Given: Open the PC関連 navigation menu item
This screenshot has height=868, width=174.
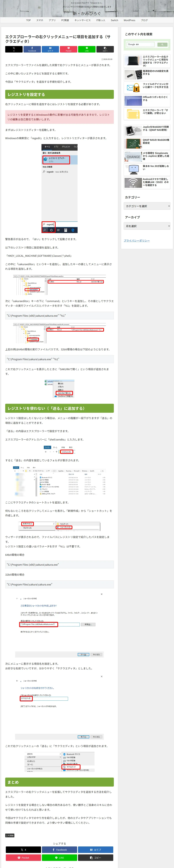Looking at the screenshot, I should point(65,20).
